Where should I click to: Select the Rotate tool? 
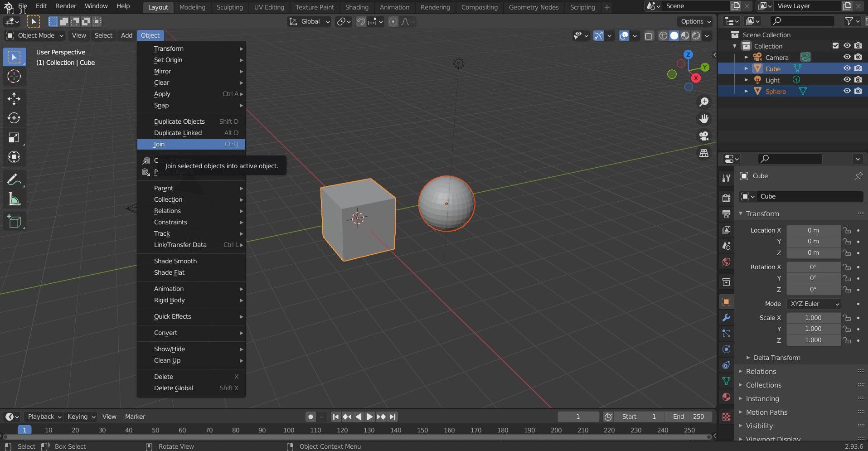point(14,118)
